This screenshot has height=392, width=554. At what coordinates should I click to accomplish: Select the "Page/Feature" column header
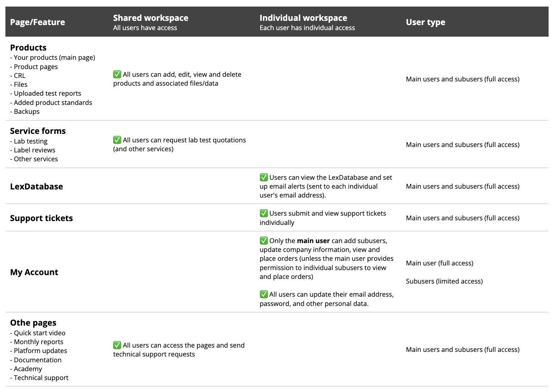coord(37,22)
